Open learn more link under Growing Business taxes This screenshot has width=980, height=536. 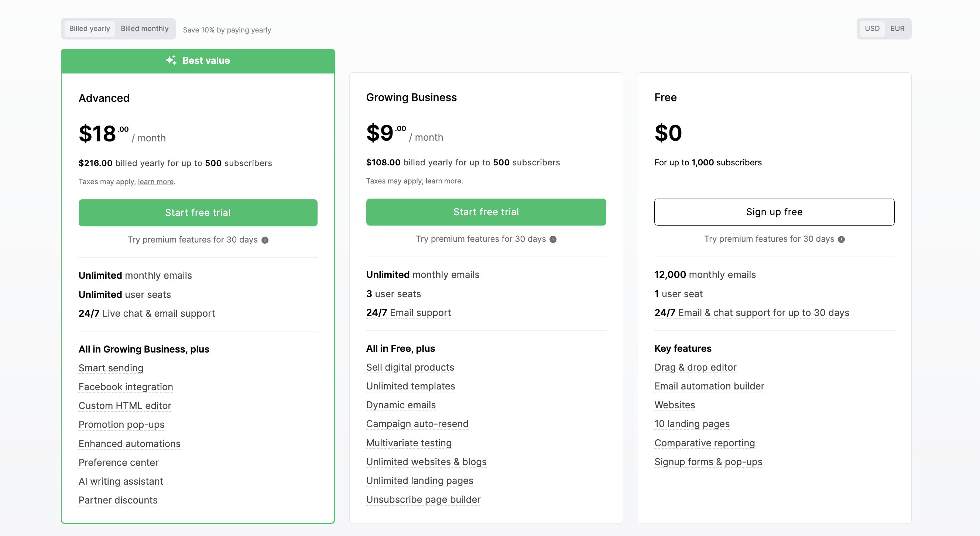click(443, 181)
